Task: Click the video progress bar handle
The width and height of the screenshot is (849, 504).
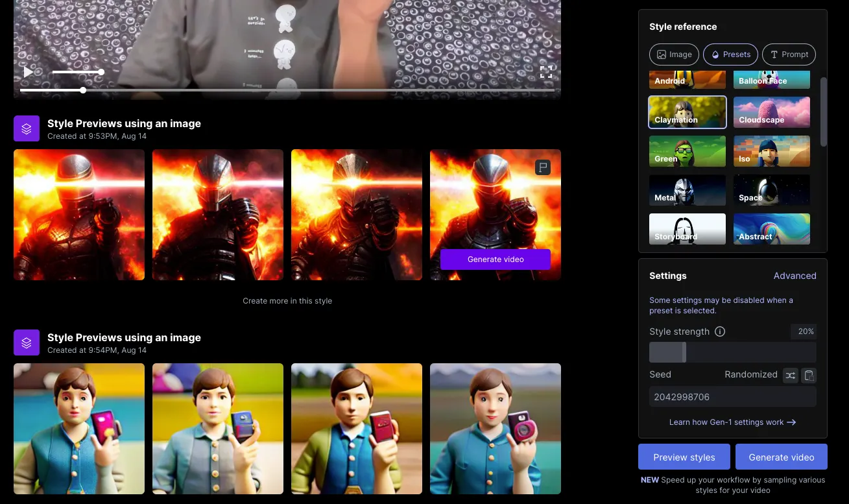Action: point(83,90)
